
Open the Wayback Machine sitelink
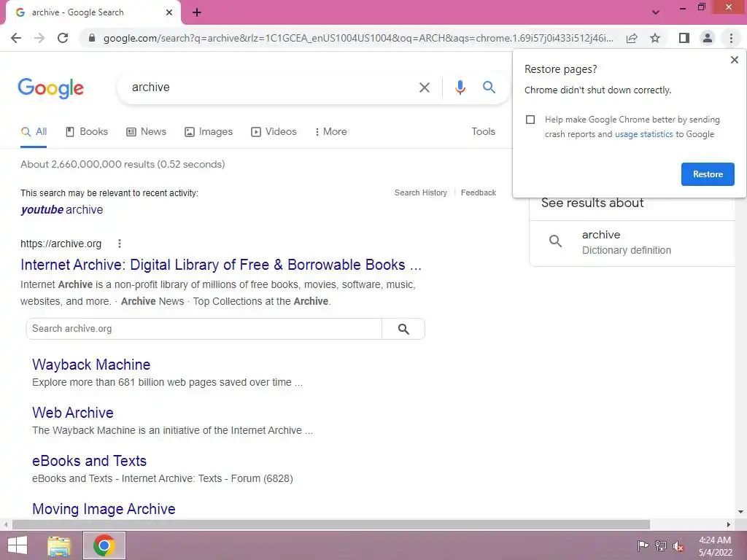coord(91,365)
